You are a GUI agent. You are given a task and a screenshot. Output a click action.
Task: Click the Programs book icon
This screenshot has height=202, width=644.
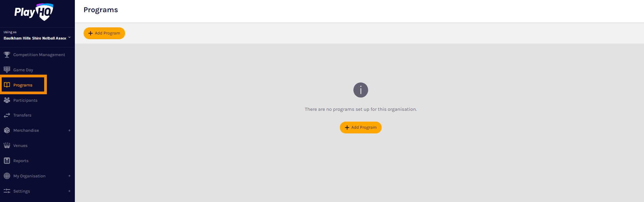[7, 85]
